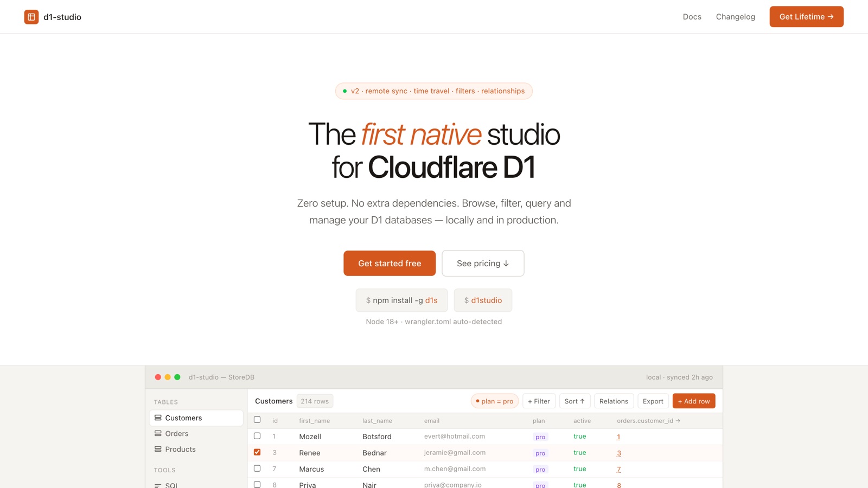Open the + Filter button
The height and width of the screenshot is (488, 868).
(539, 401)
